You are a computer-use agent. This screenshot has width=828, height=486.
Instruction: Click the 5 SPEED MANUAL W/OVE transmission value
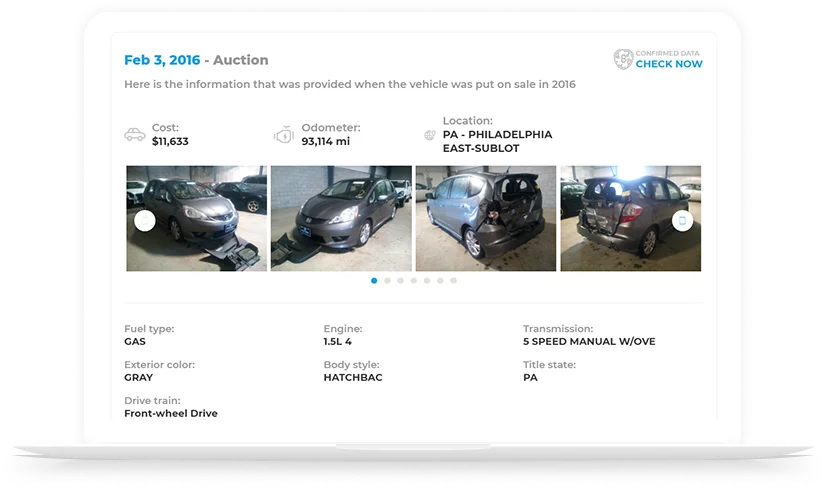point(589,342)
